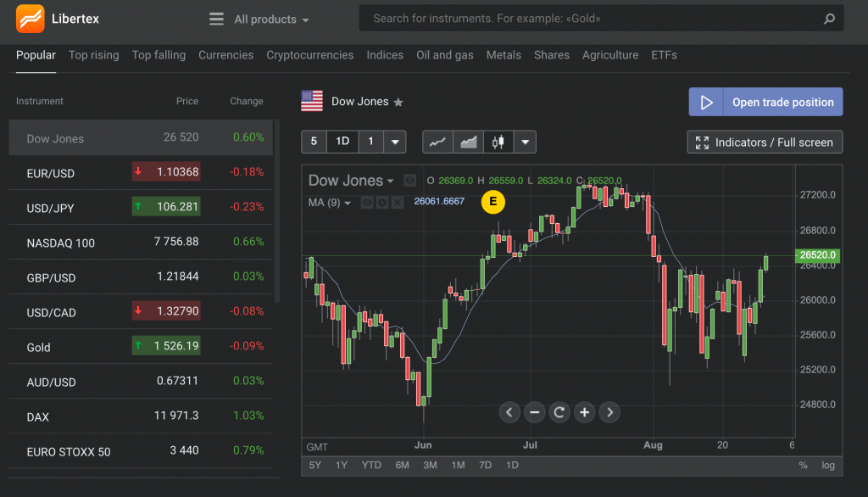This screenshot has width=868, height=497.
Task: Open the Shares tab
Action: pyautogui.click(x=551, y=55)
